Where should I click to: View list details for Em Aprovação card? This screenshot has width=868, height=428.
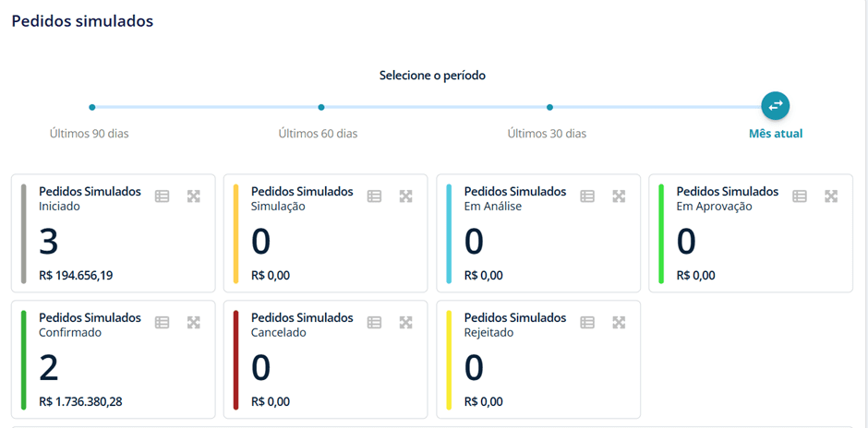click(800, 196)
